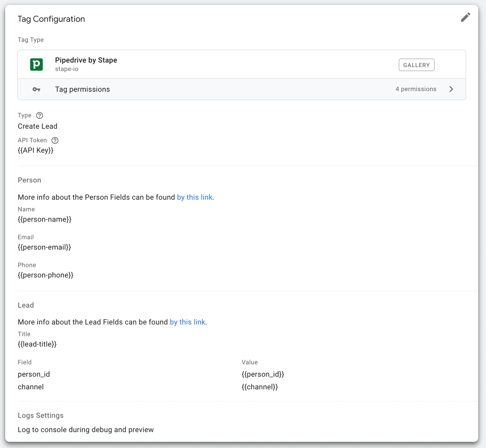Click the Tag Configuration heading
486x448 pixels.
[51, 19]
